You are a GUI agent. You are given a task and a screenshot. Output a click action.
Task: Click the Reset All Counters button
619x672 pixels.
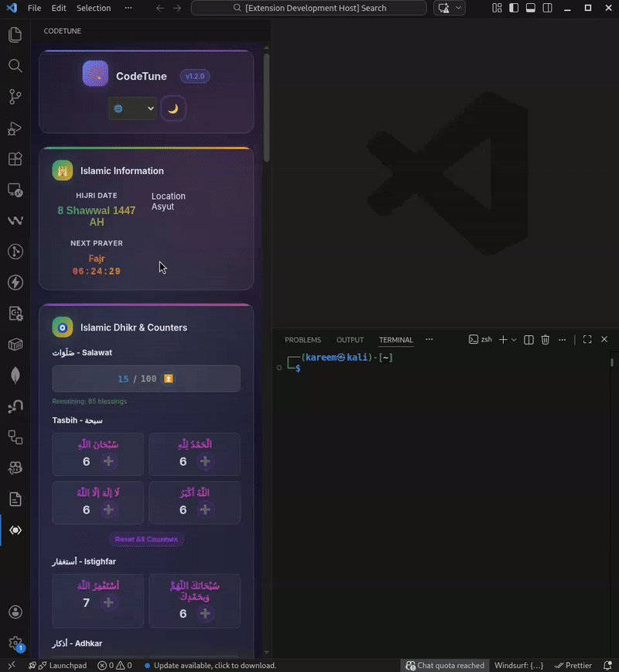click(x=146, y=539)
